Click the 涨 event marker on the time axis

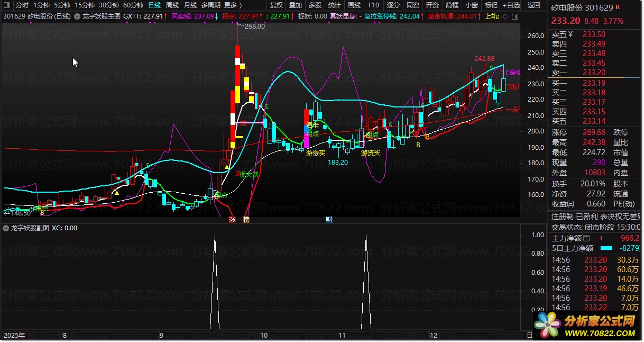tap(232, 219)
